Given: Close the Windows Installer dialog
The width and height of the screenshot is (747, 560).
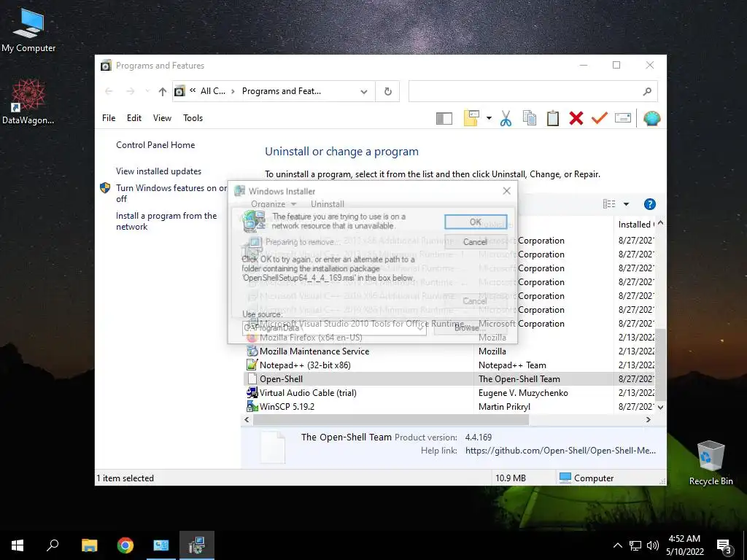Looking at the screenshot, I should pyautogui.click(x=506, y=191).
